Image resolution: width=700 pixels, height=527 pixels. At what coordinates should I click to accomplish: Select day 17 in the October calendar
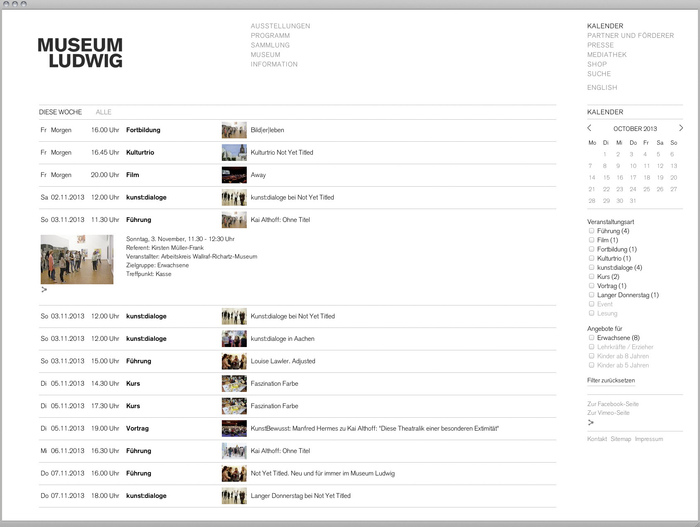[633, 178]
